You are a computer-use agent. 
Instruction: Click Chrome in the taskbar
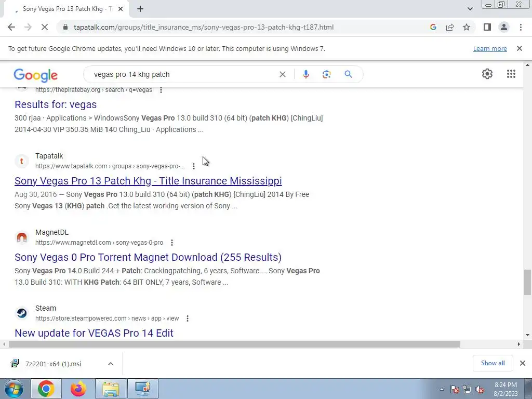pyautogui.click(x=46, y=389)
